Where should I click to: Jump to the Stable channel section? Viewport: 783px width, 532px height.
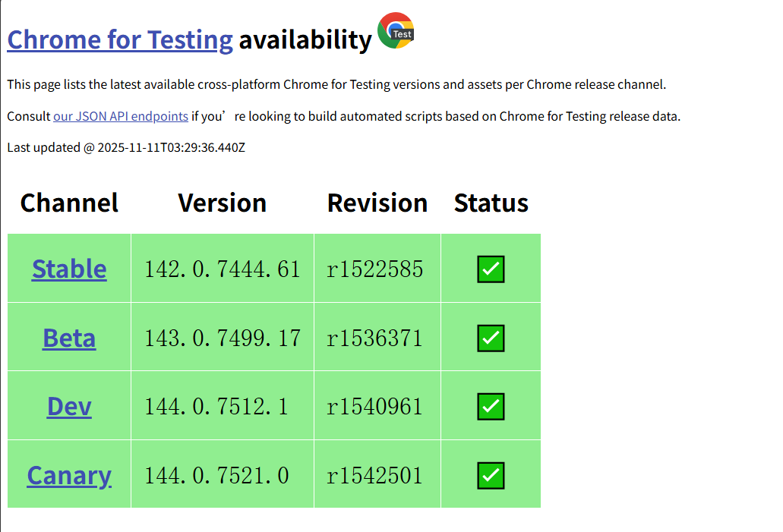click(69, 269)
